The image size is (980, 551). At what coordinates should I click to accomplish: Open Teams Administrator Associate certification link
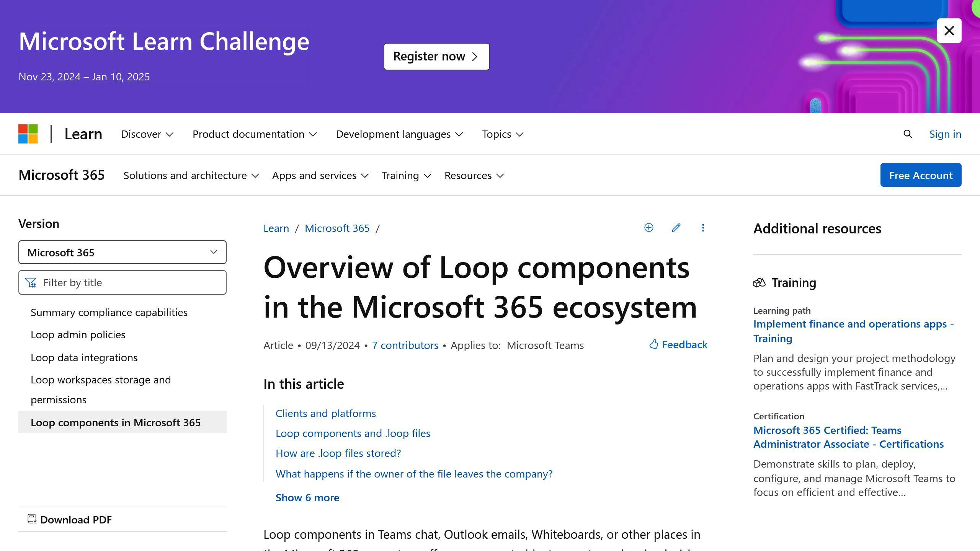(x=849, y=437)
